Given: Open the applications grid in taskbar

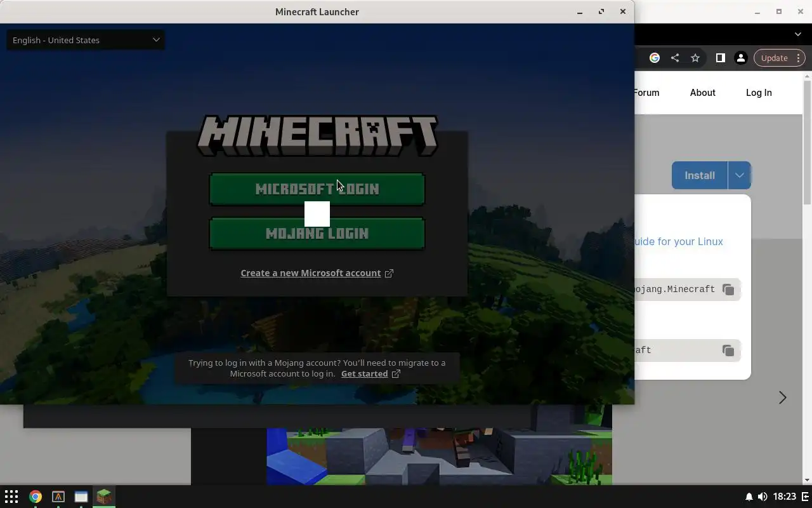Looking at the screenshot, I should [x=11, y=497].
